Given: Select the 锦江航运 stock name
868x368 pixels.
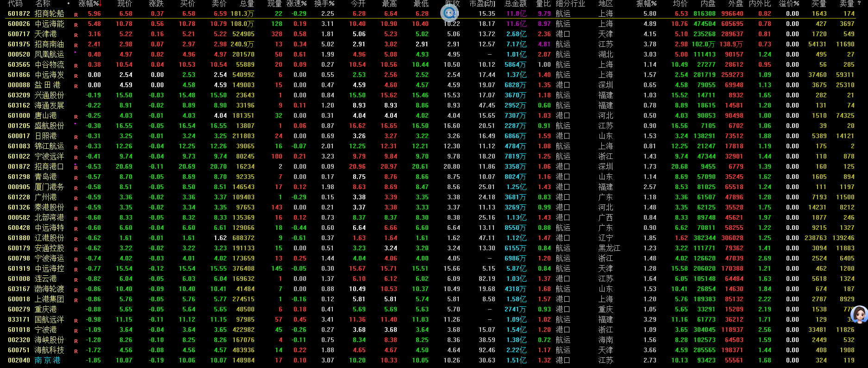Looking at the screenshot, I should (50, 146).
